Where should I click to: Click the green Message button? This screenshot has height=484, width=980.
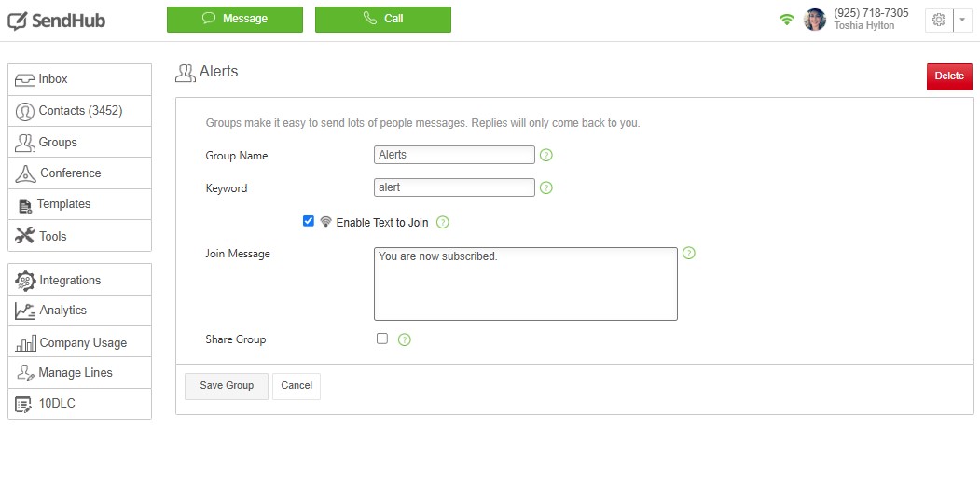234,19
